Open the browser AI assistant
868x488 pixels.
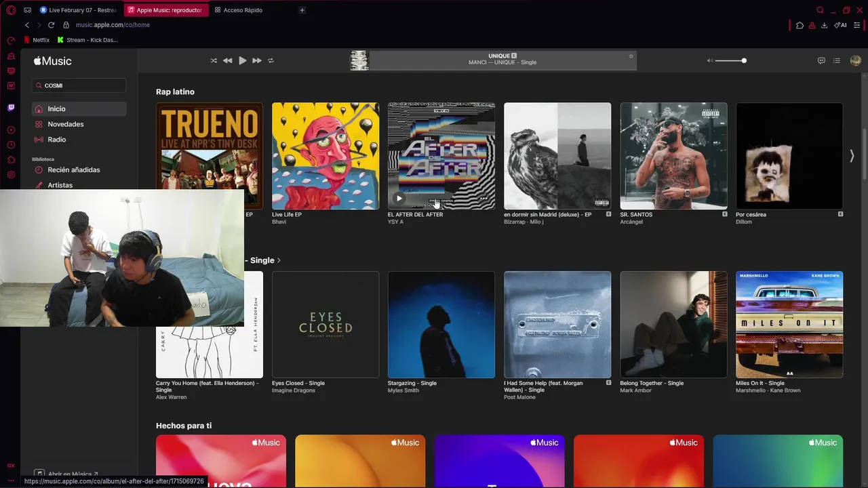840,25
